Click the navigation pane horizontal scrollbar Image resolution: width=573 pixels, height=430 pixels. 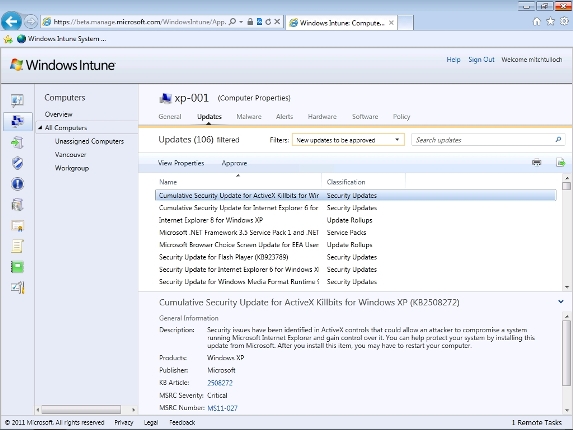coord(81,409)
